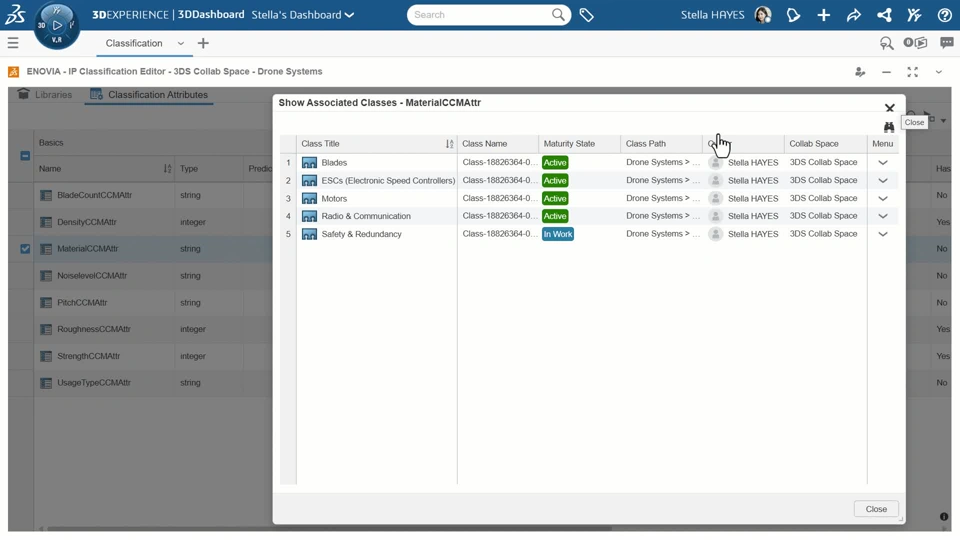Image resolution: width=960 pixels, height=540 pixels.
Task: Open the tools scissors icon in top bar
Action: (x=914, y=15)
